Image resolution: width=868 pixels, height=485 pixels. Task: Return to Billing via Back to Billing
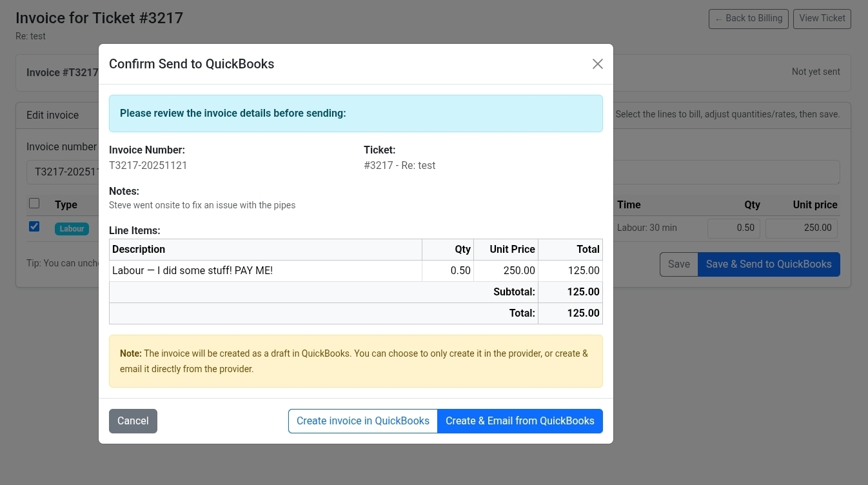pyautogui.click(x=748, y=19)
